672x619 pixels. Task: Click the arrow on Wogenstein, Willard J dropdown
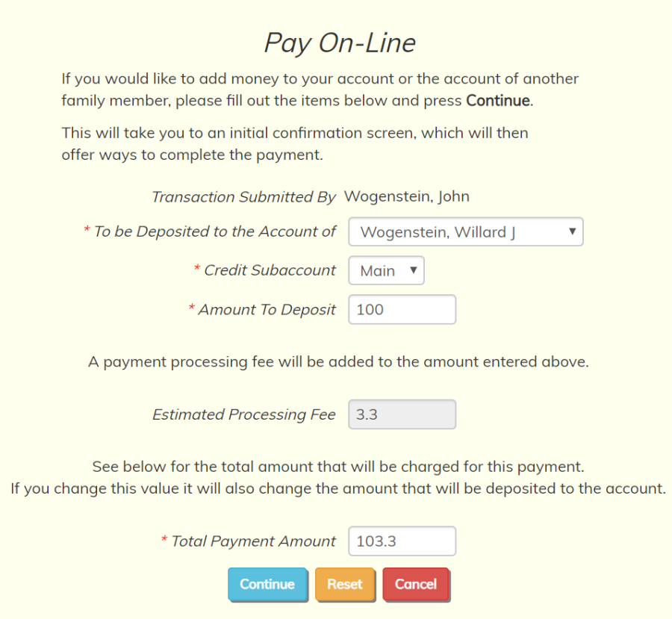pyautogui.click(x=572, y=231)
